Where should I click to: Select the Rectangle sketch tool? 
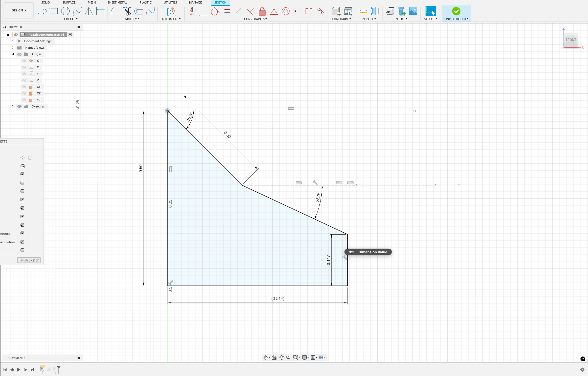(54, 11)
